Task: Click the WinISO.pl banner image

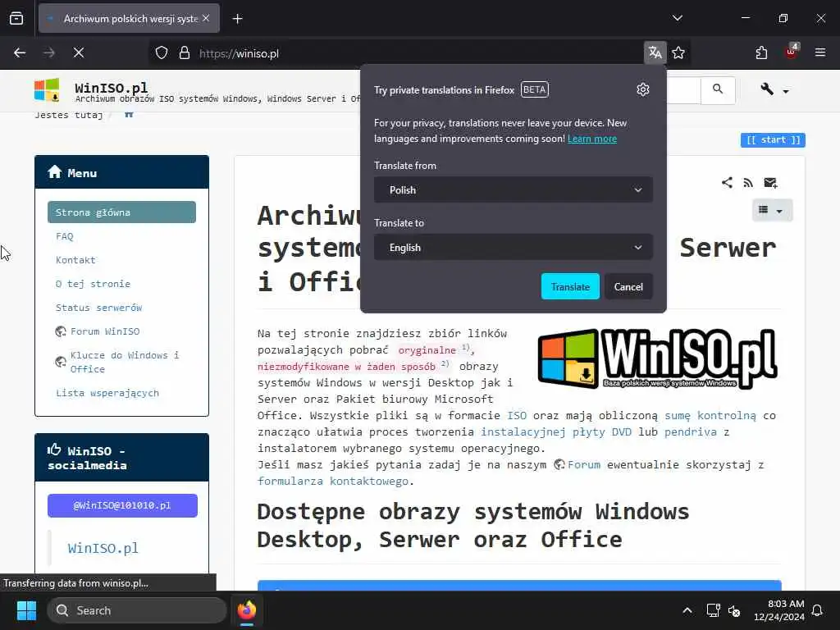Action: 657,358
